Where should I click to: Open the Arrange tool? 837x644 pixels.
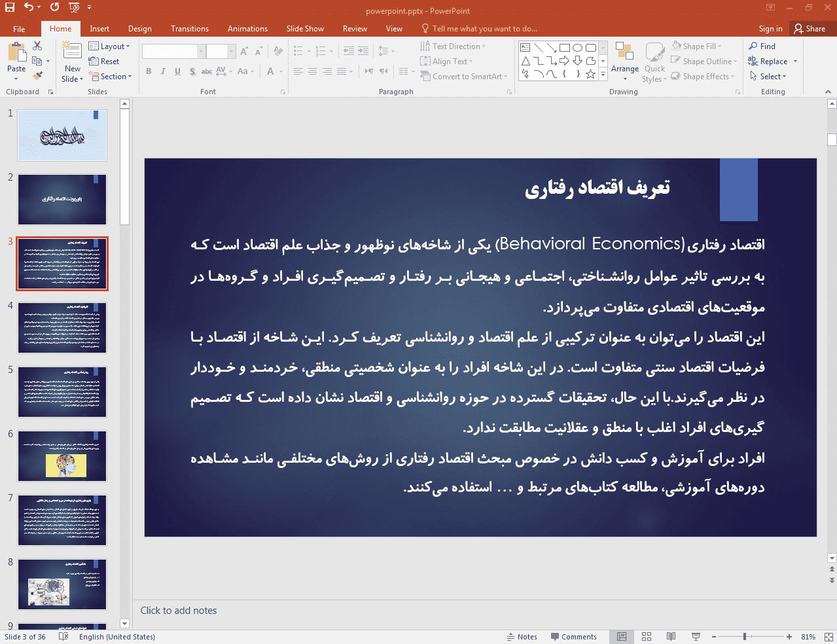pyautogui.click(x=624, y=60)
